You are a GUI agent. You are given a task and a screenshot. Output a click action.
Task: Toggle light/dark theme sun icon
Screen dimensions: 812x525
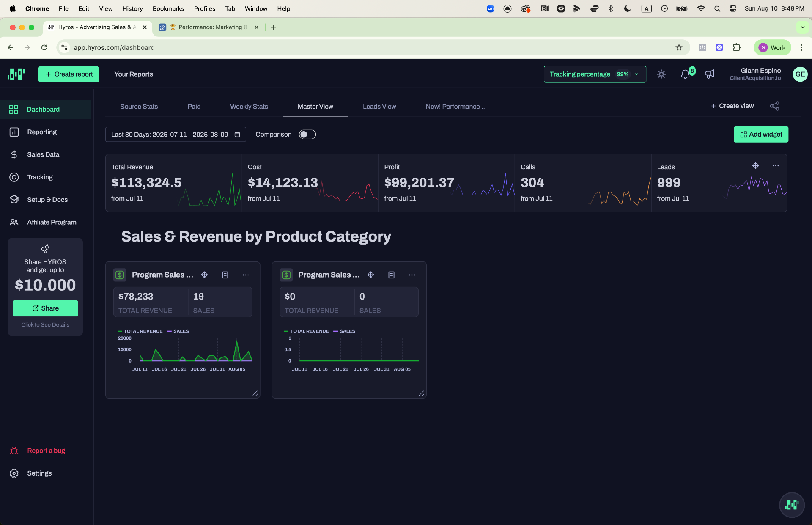(661, 74)
